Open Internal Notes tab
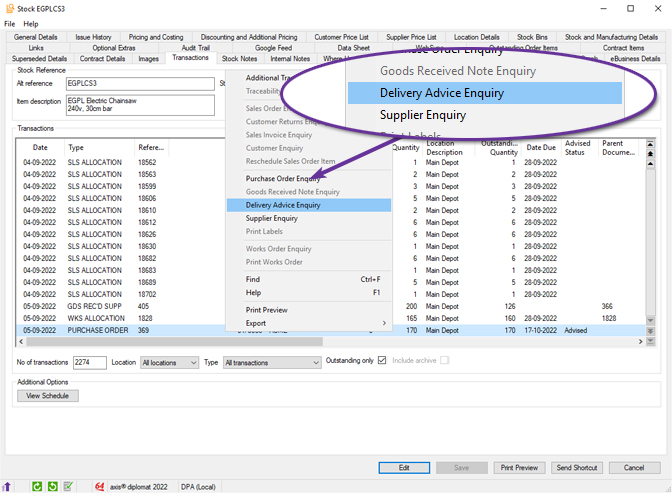 tap(290, 59)
